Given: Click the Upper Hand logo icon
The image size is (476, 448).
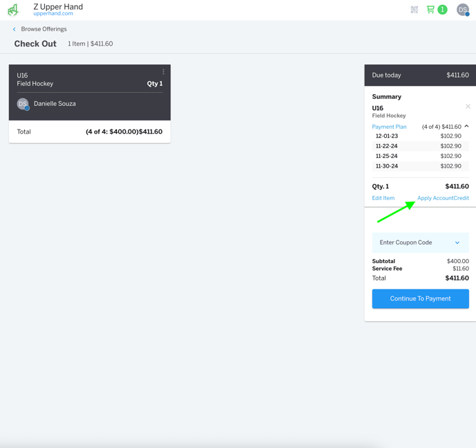Looking at the screenshot, I should click(13, 10).
